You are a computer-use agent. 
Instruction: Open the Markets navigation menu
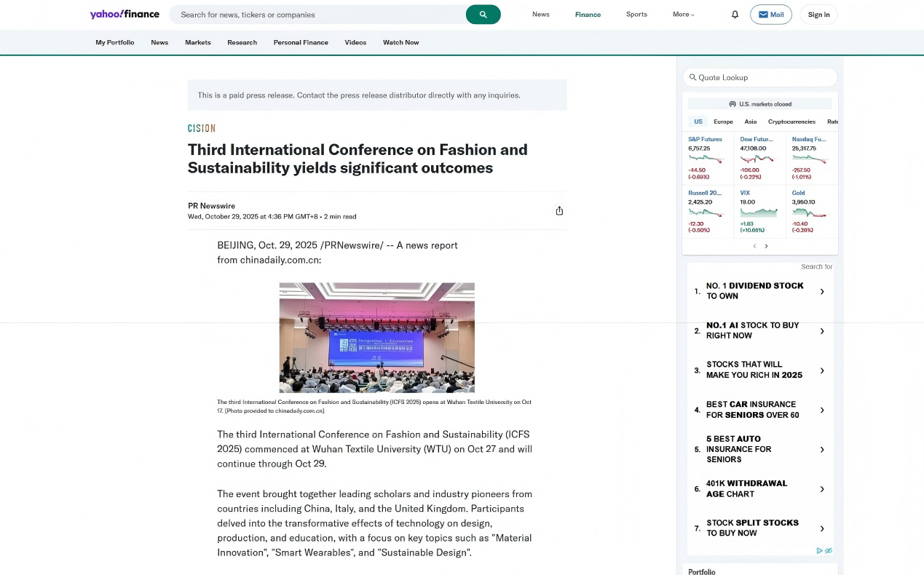click(197, 42)
